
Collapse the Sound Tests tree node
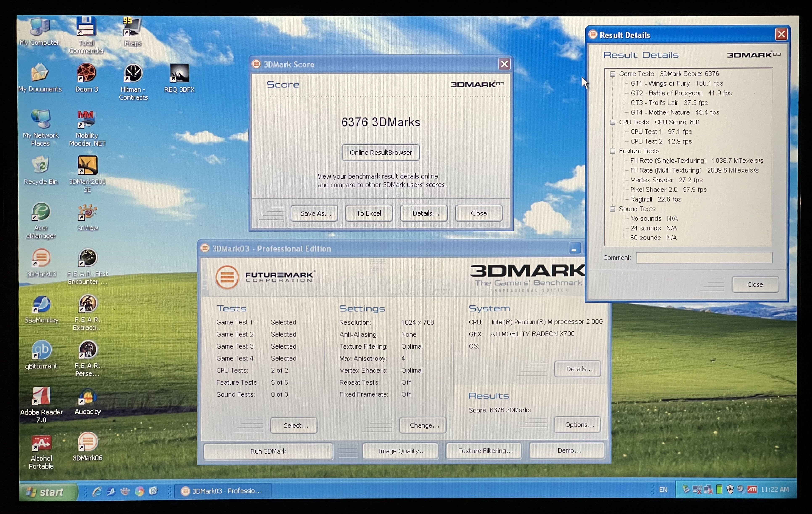[x=612, y=209]
